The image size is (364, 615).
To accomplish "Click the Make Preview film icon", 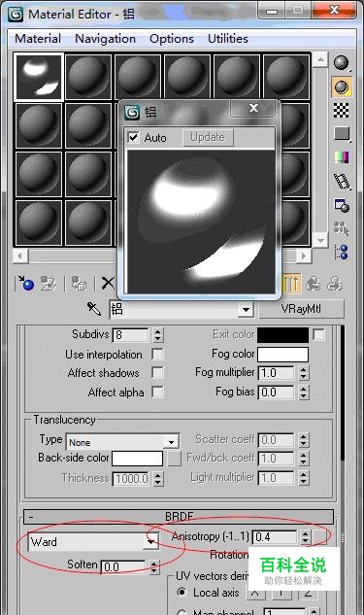I will (342, 182).
